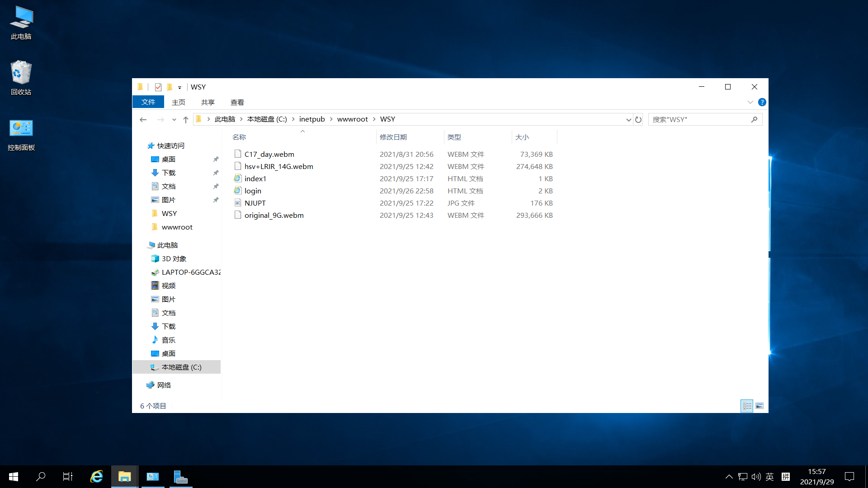Click the Properties quick access toolbar icon

pyautogui.click(x=158, y=87)
